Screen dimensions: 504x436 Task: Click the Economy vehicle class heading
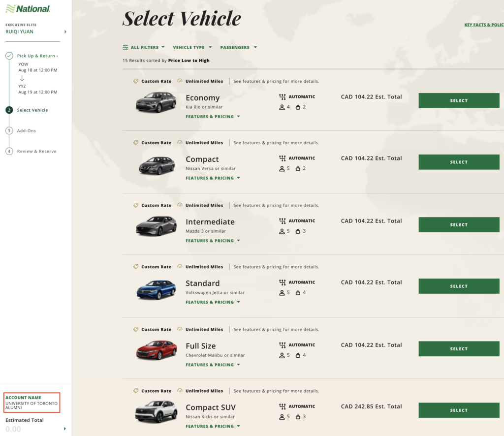click(202, 97)
